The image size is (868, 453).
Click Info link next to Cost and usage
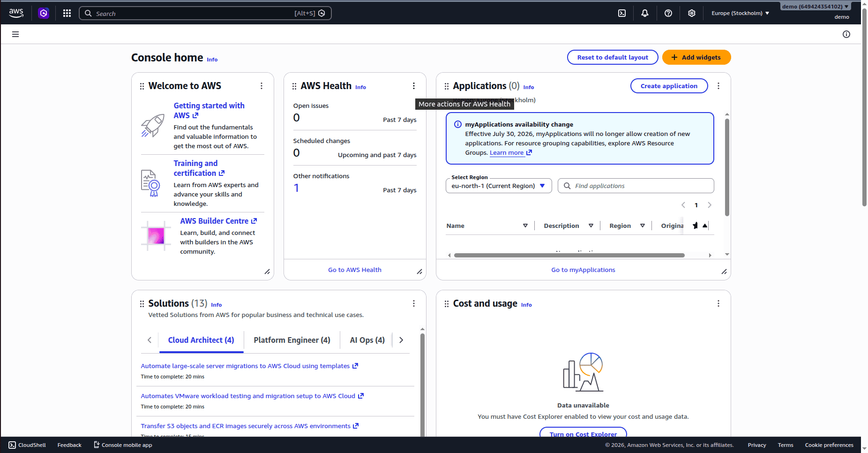point(526,305)
